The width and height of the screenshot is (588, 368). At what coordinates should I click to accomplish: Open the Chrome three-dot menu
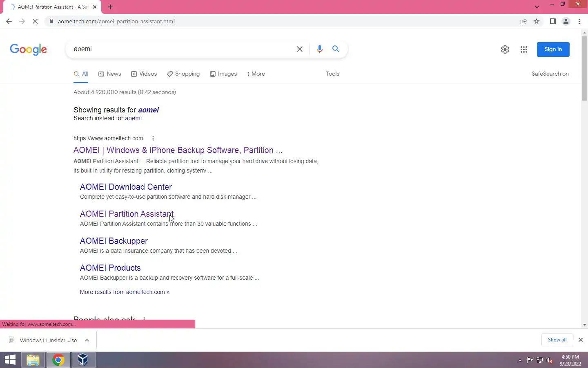579,21
